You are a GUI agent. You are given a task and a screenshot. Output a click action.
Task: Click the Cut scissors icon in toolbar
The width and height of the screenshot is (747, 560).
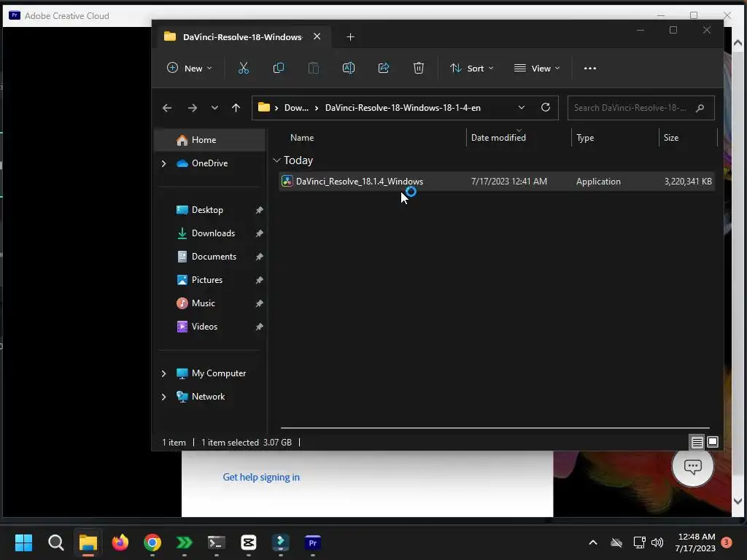pos(244,68)
